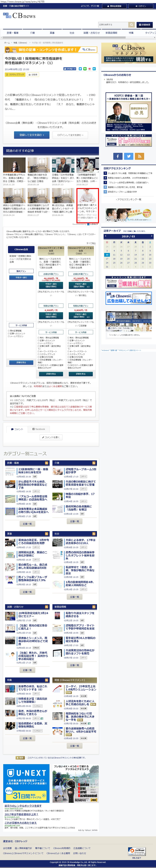Click 登録して全文を読む button
The height and width of the screenshot is (868, 156).
click(32, 135)
